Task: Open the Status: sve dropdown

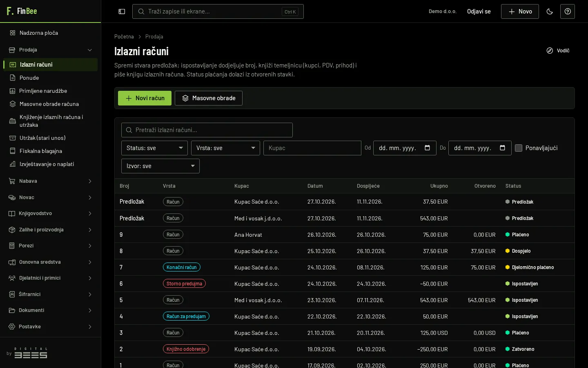Action: point(154,148)
